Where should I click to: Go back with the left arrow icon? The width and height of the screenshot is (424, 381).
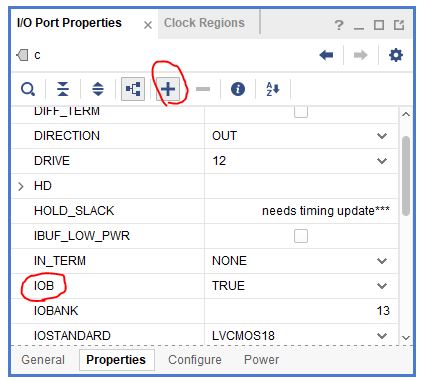326,55
